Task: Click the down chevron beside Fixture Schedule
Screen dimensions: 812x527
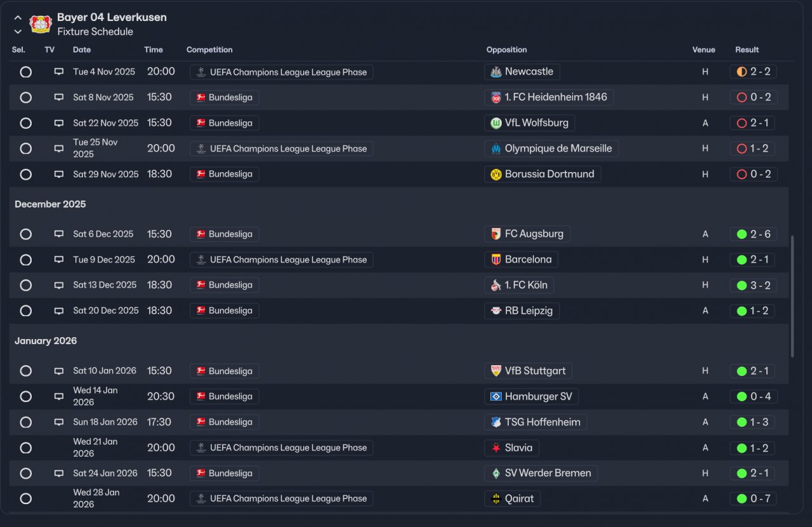Action: point(18,32)
